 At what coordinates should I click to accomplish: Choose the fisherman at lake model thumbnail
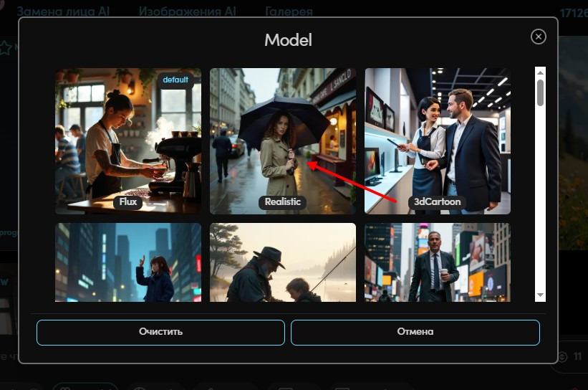click(x=282, y=262)
